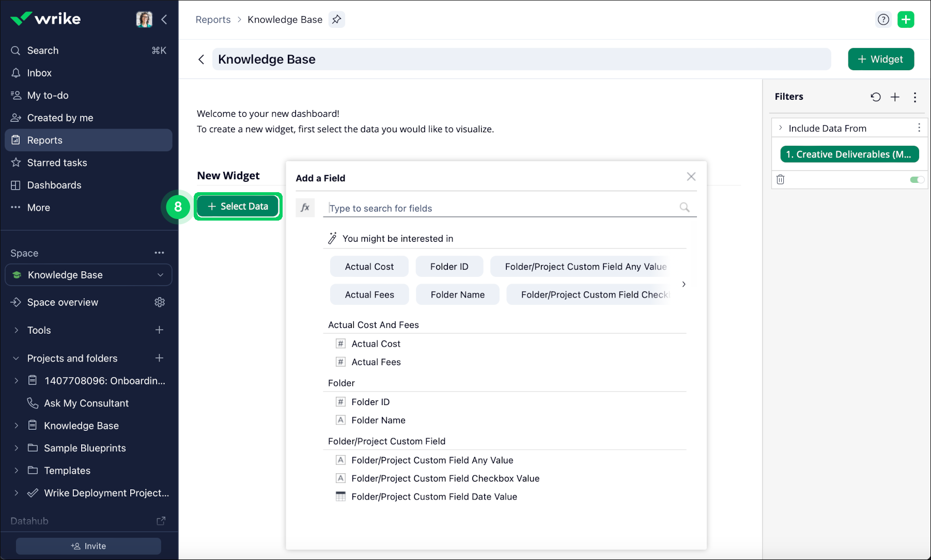The width and height of the screenshot is (931, 560).
Task: Add a new filter with plus icon
Action: tap(895, 97)
